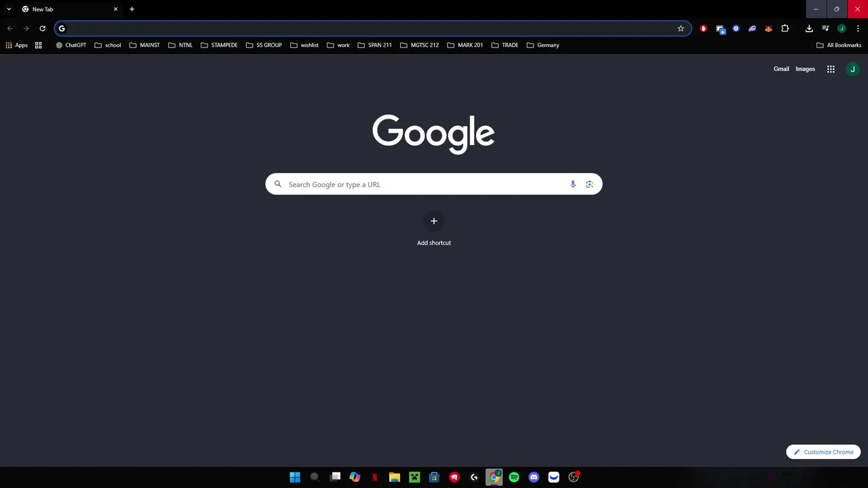Viewport: 868px width, 488px height.
Task: Open the ChatGPT bookmark
Action: tap(71, 45)
